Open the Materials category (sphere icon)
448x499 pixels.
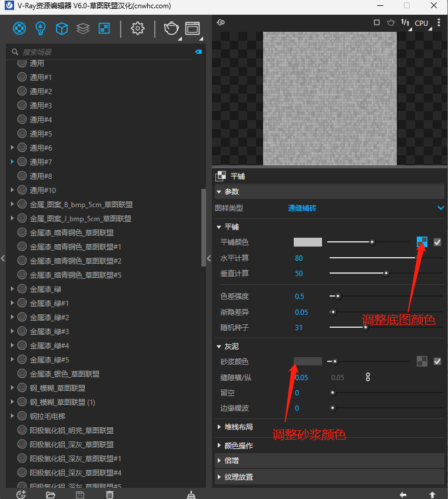pyautogui.click(x=19, y=28)
